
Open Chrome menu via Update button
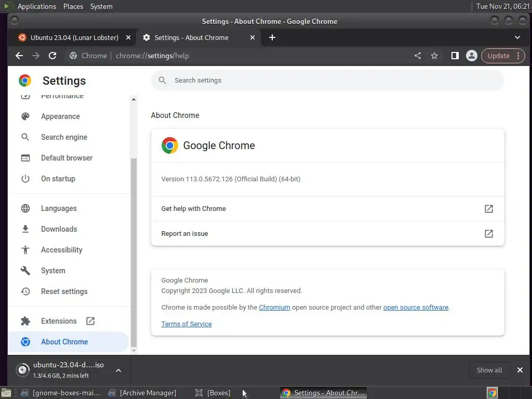point(503,56)
